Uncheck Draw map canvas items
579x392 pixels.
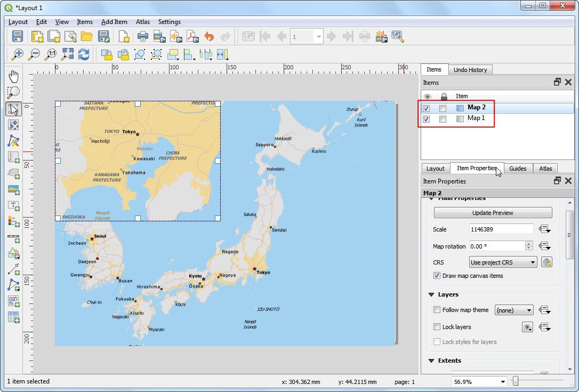[438, 276]
